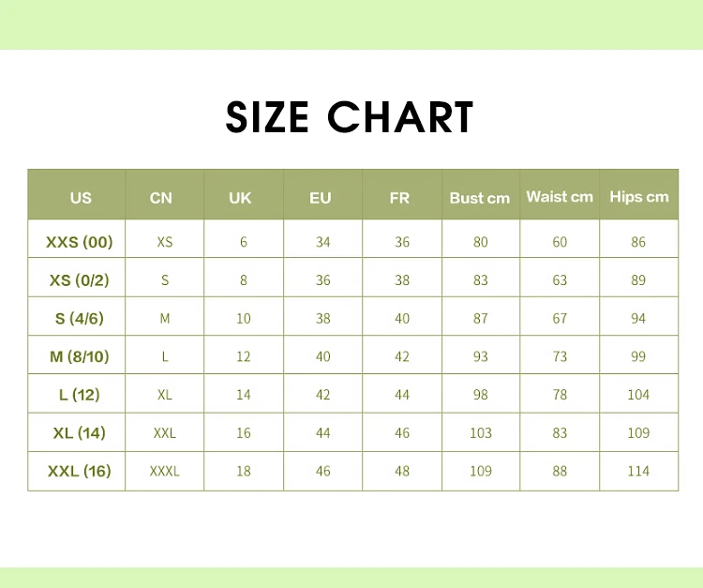Select the UK column header
The image size is (703, 588).
click(x=241, y=198)
